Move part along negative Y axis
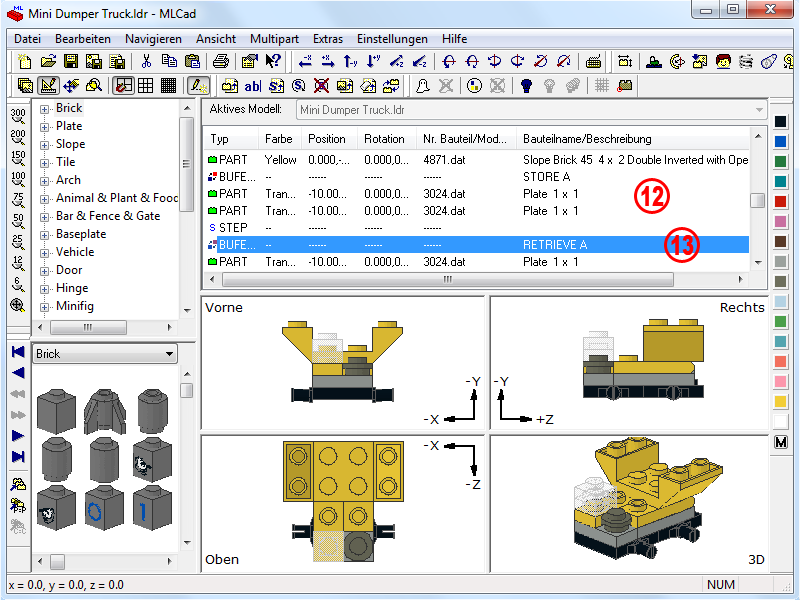Image resolution: width=800 pixels, height=600 pixels. tap(351, 62)
